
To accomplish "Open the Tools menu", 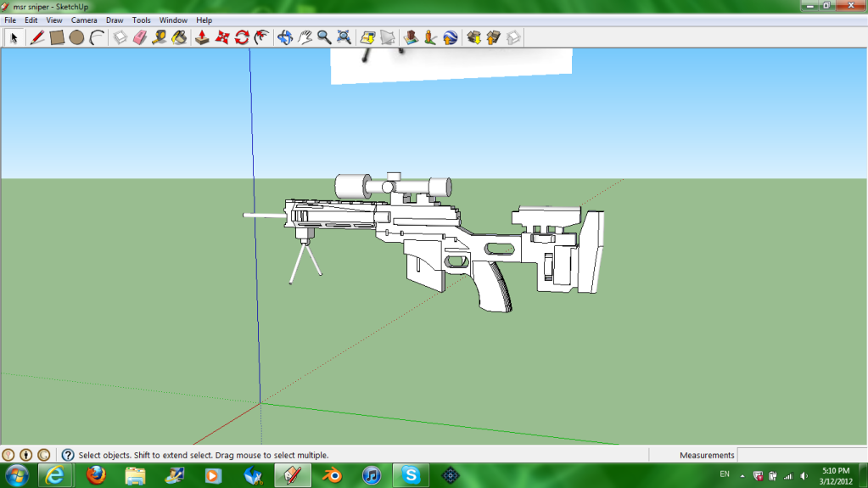I will (x=141, y=20).
